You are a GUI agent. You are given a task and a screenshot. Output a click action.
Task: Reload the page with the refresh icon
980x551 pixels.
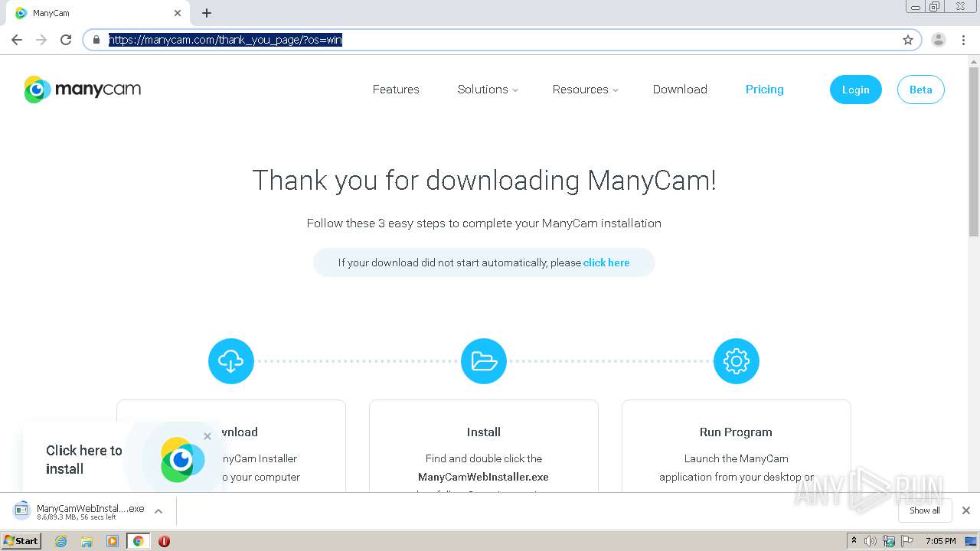click(66, 40)
